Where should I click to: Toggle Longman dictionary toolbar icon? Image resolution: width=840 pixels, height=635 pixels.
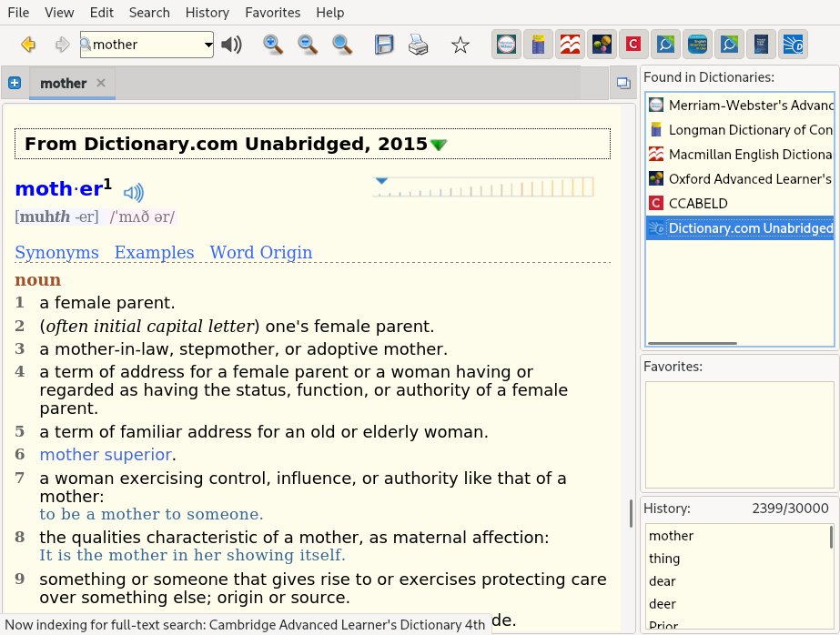538,45
